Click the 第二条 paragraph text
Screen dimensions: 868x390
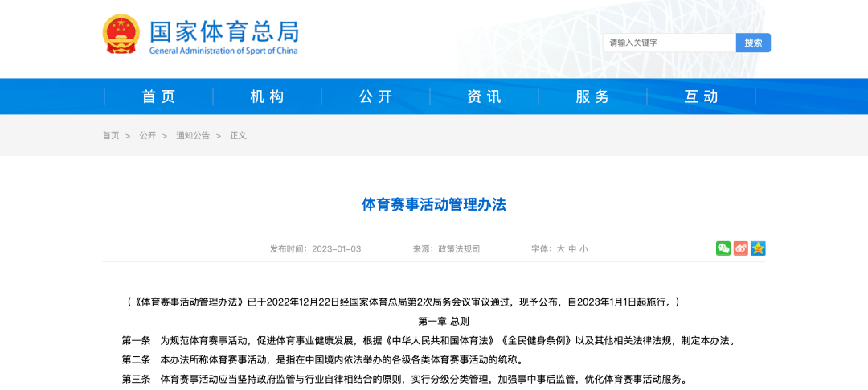[322, 360]
